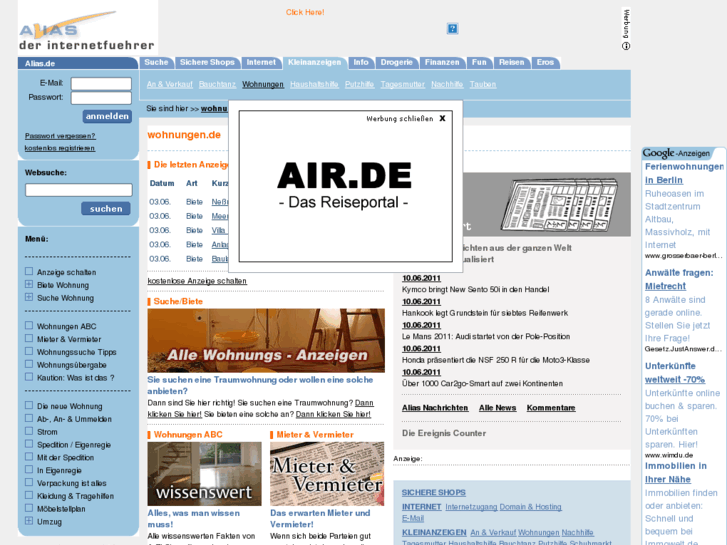Open the newspaper stack news image
The height and width of the screenshot is (545, 727).
coord(559,205)
